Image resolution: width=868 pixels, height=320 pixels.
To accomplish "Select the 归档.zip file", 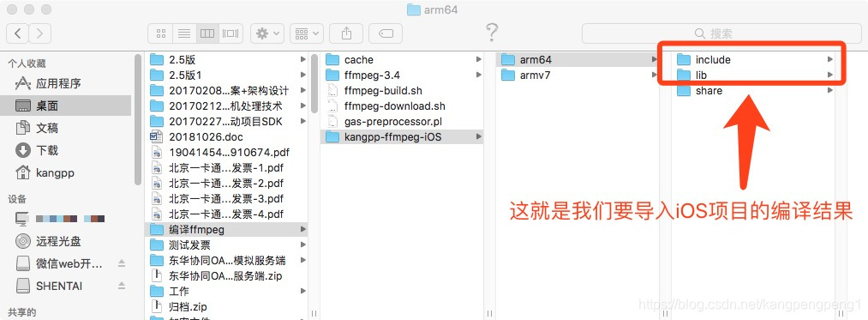I will [x=226, y=306].
